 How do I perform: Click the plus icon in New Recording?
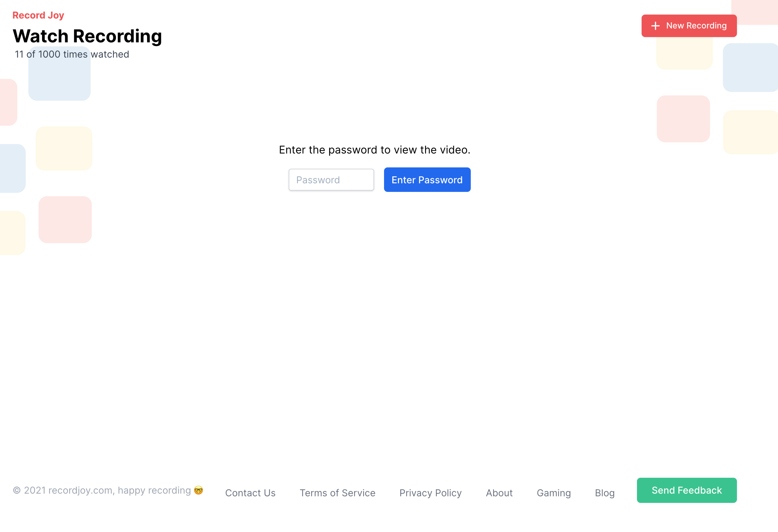(x=655, y=26)
